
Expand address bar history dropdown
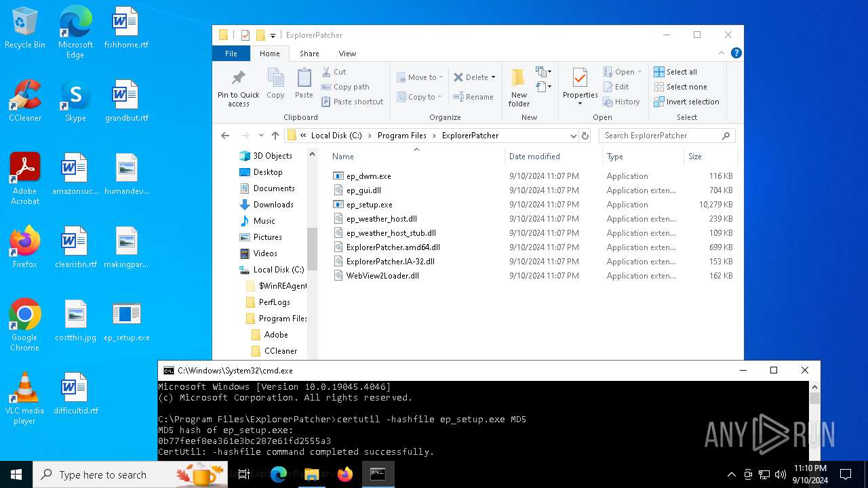[574, 136]
